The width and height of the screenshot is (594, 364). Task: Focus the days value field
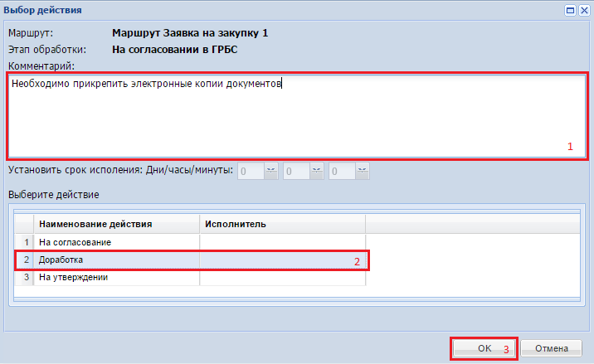(251, 171)
